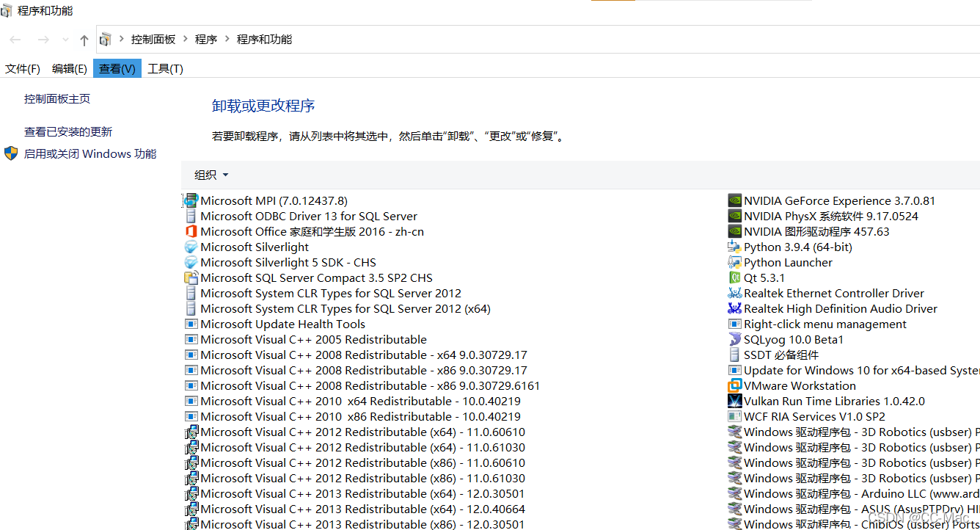Go to 控制面板主页 link

point(57,99)
